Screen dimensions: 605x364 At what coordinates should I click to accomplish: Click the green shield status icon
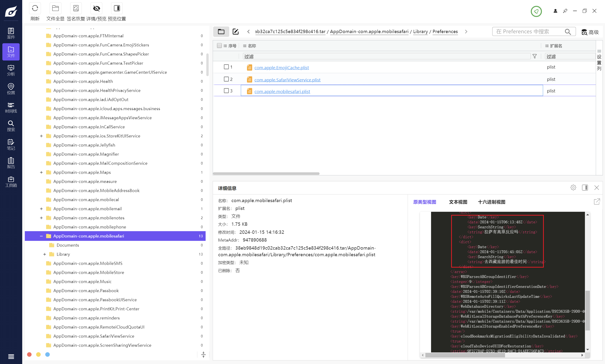click(536, 11)
